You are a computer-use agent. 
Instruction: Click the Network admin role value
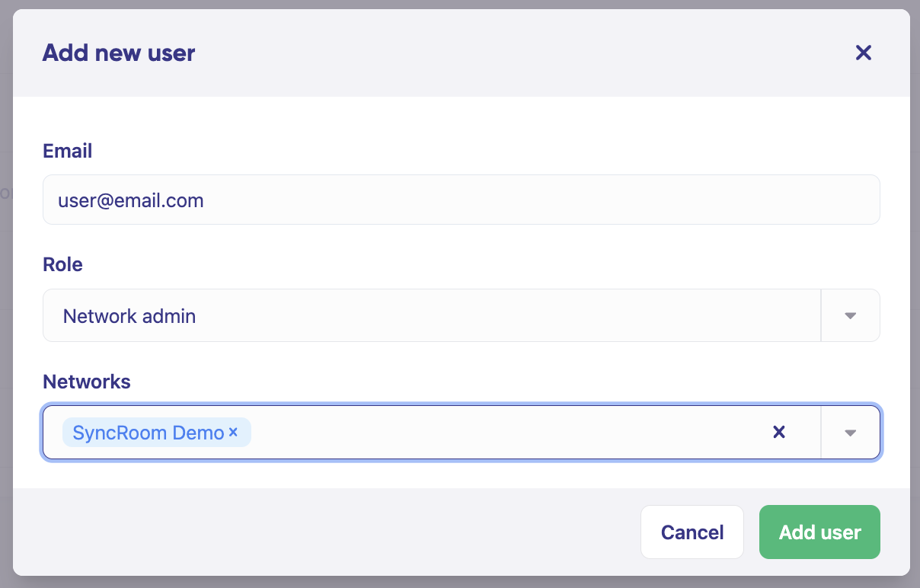[129, 315]
